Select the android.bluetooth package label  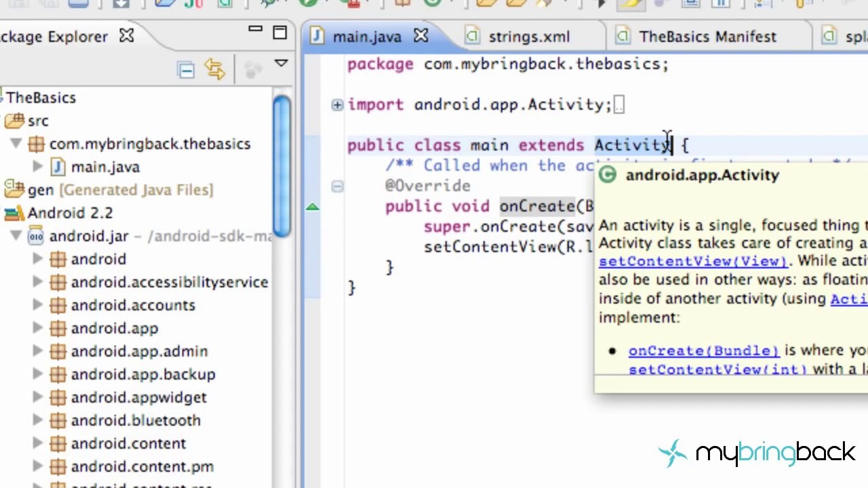click(136, 420)
